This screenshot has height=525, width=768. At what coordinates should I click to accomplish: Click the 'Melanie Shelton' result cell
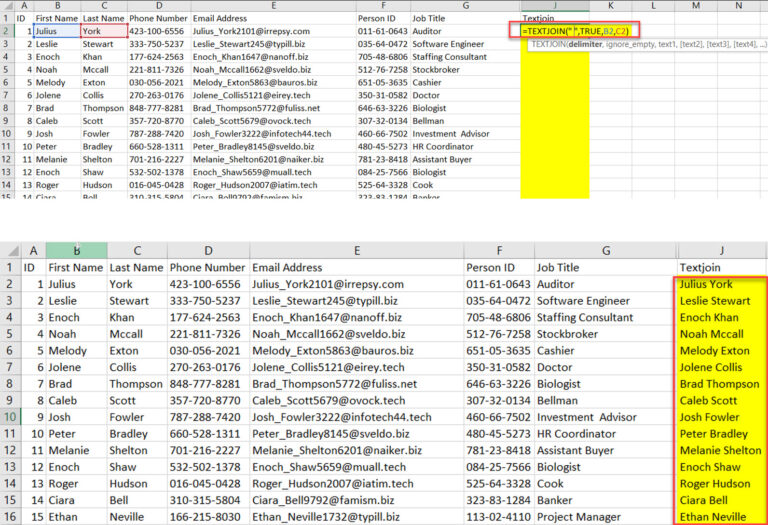720,451
